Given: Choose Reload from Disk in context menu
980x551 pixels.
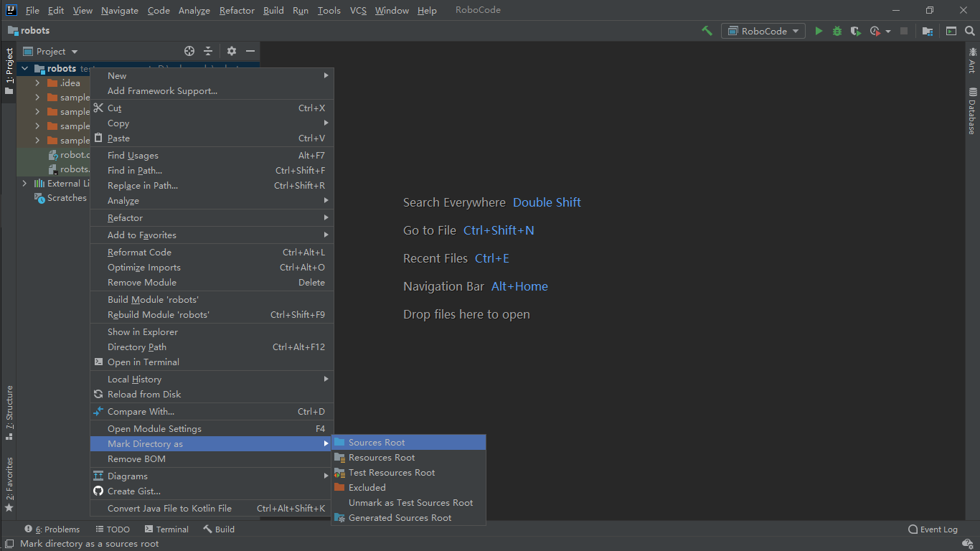Looking at the screenshot, I should tap(212, 395).
